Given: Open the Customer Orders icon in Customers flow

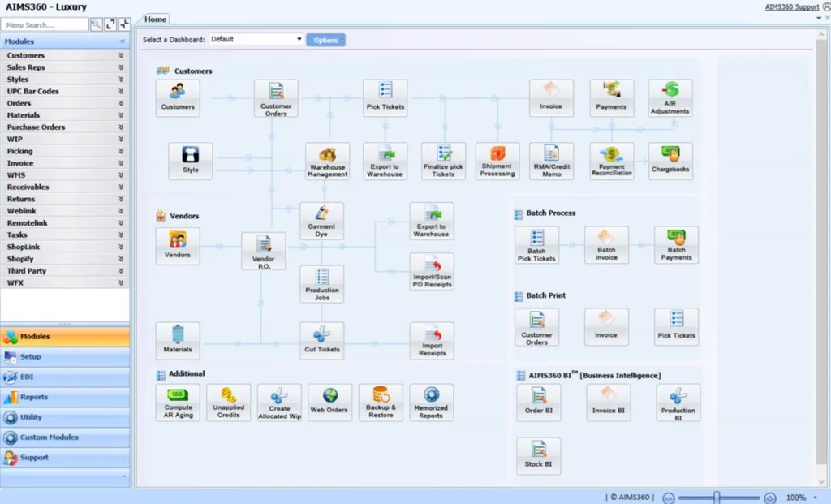Looking at the screenshot, I should (x=276, y=98).
